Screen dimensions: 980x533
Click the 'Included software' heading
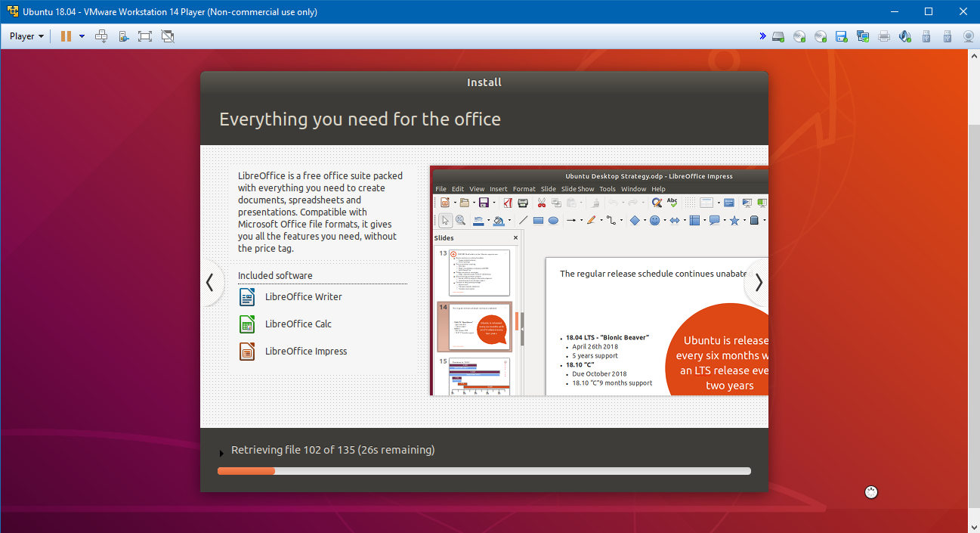pos(275,276)
